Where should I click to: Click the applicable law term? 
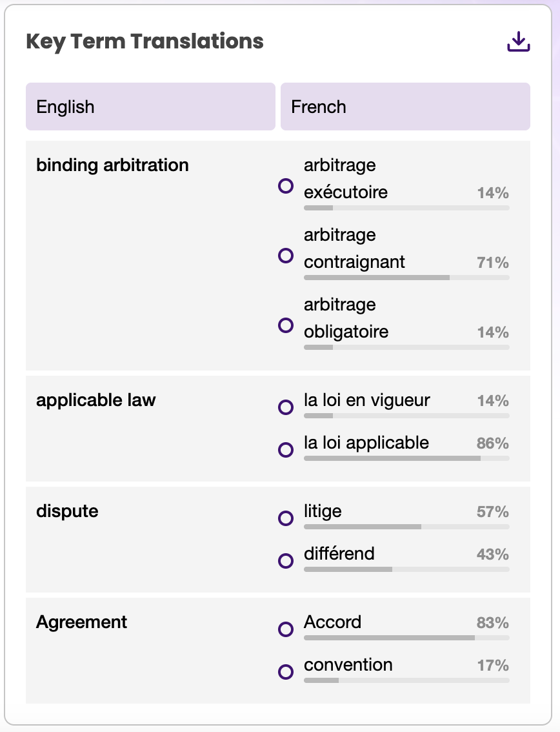96,400
